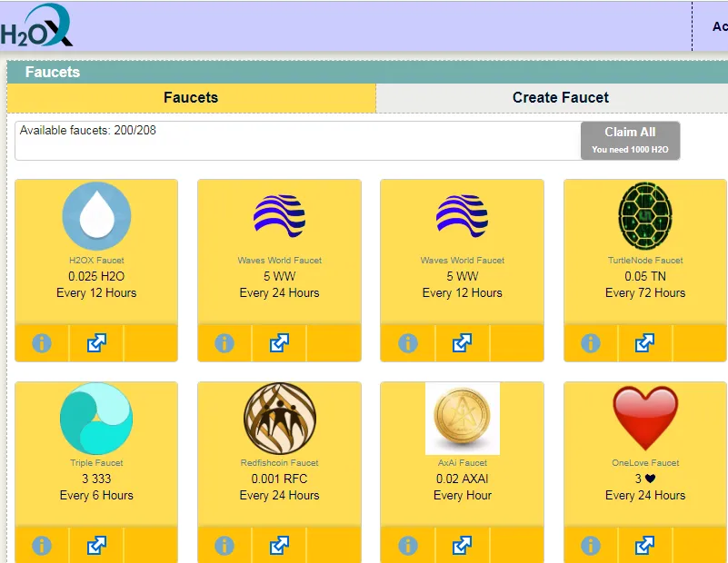
Task: Open link icon on Waves World 24 Hours card
Action: (x=280, y=343)
